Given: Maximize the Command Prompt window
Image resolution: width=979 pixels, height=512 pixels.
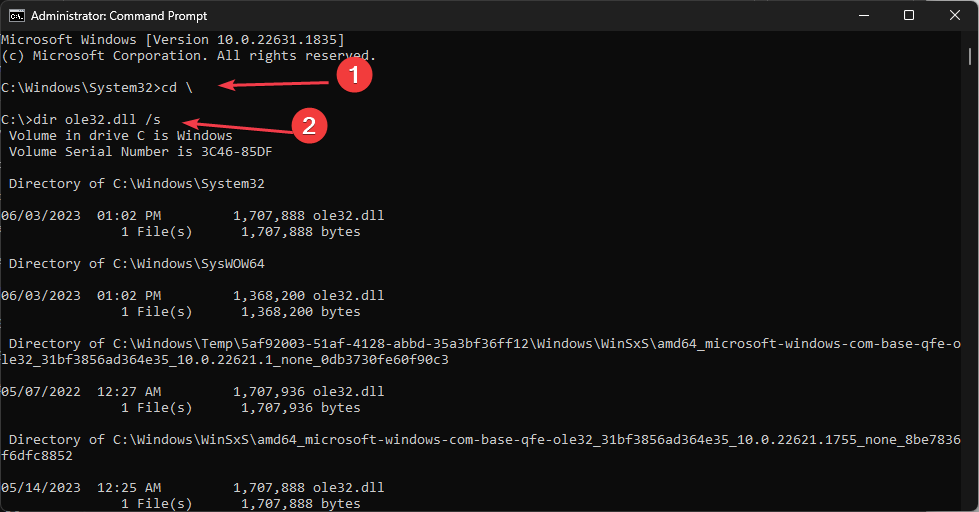Looking at the screenshot, I should pyautogui.click(x=909, y=15).
